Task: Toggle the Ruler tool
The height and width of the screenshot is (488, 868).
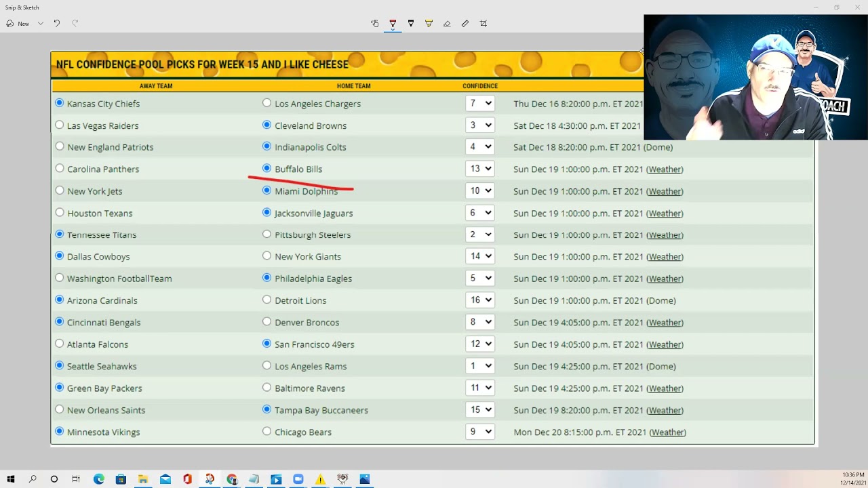Action: 465,23
